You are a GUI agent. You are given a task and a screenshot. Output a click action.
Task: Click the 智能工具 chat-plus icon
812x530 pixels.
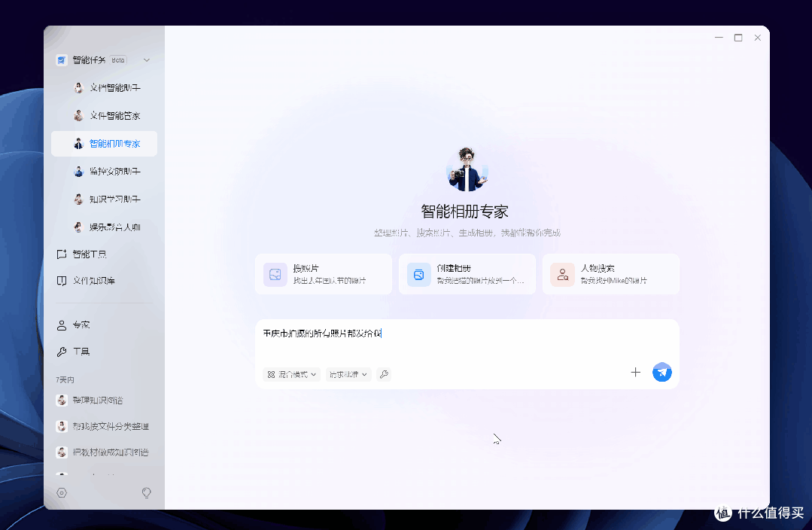tap(62, 254)
